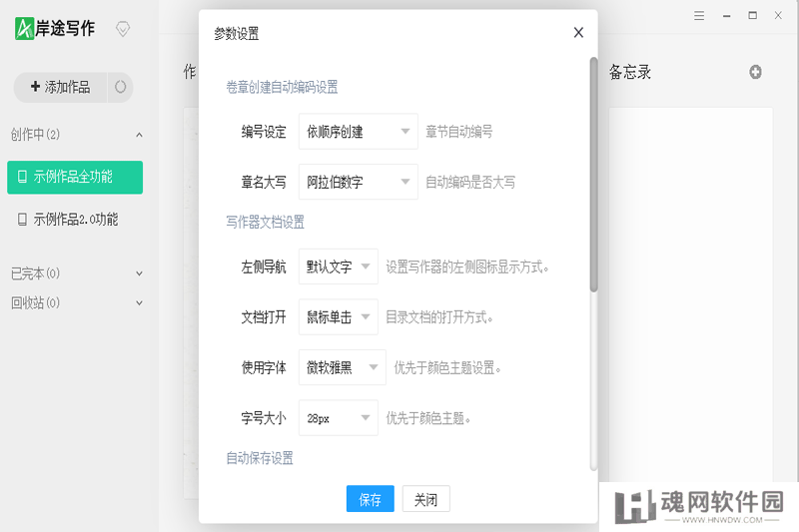Open the 字号大小 dropdown
This screenshot has width=799, height=532.
339,418
